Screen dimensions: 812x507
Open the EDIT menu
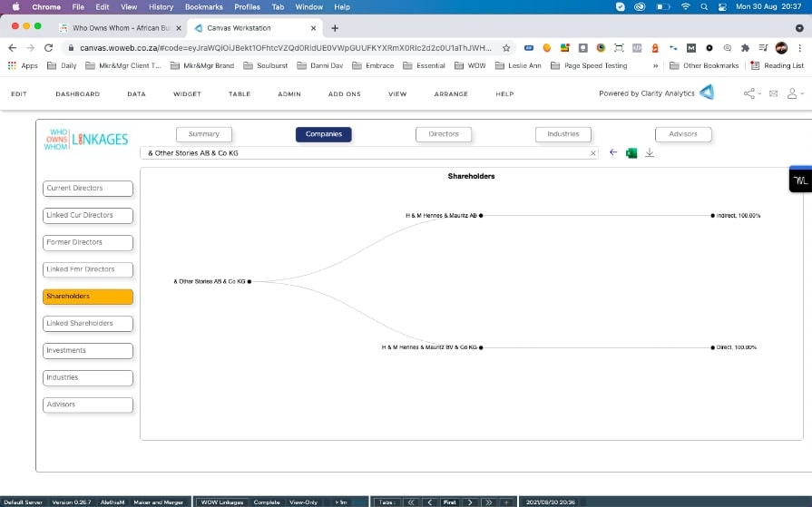tap(19, 94)
